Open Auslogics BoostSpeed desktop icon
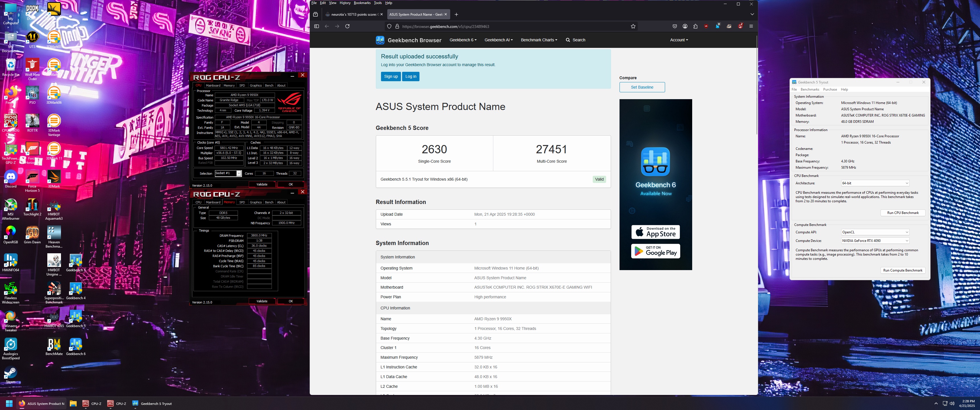The width and height of the screenshot is (980, 410). [11, 349]
